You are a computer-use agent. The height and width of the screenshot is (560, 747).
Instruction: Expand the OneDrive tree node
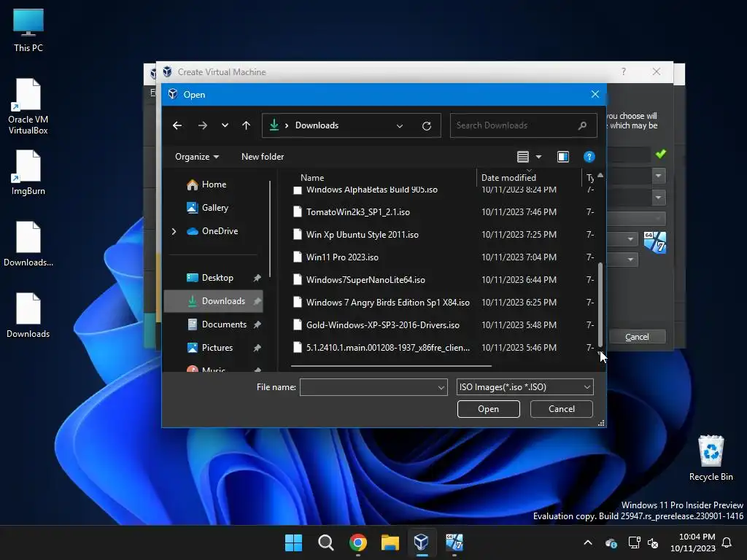point(174,231)
